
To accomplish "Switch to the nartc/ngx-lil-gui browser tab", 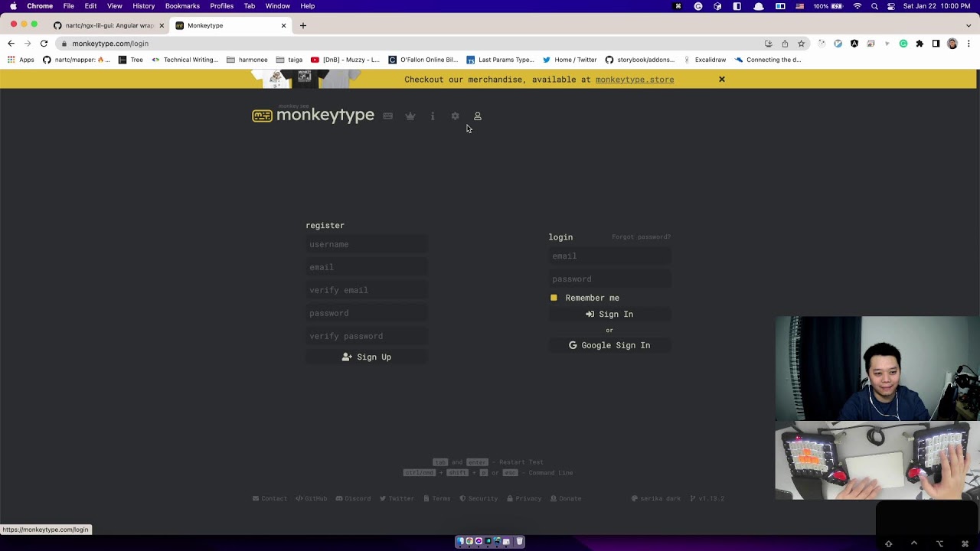I will [109, 25].
